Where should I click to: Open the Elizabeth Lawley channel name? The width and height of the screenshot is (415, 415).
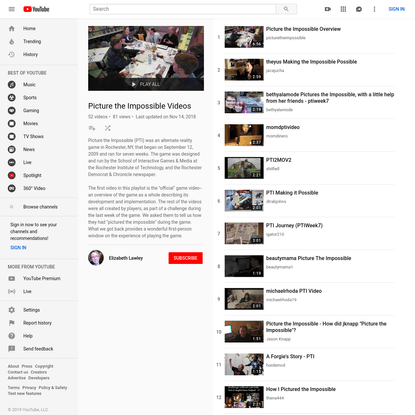pos(126,258)
